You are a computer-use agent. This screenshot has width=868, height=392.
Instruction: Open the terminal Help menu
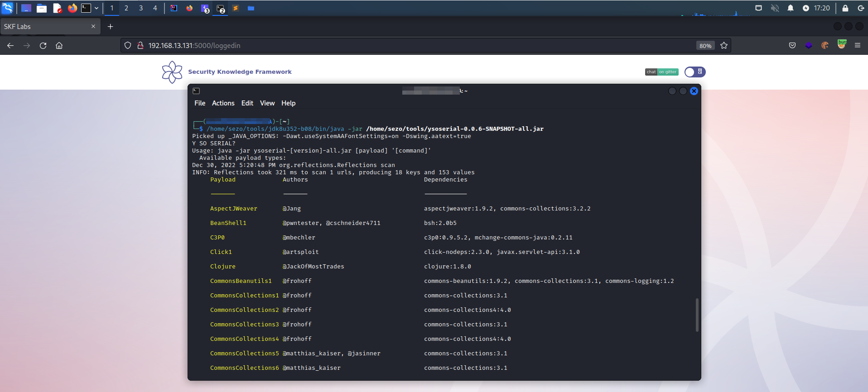click(289, 103)
